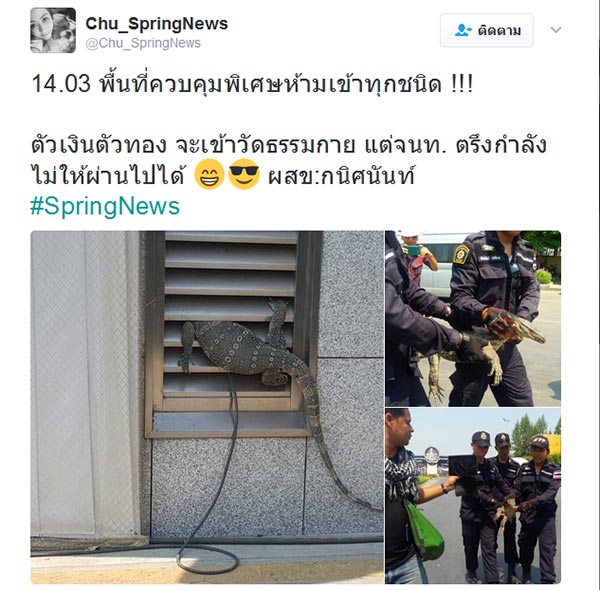
Task: Open Chu_SpringNews profile avatar photo
Action: pyautogui.click(x=53, y=30)
